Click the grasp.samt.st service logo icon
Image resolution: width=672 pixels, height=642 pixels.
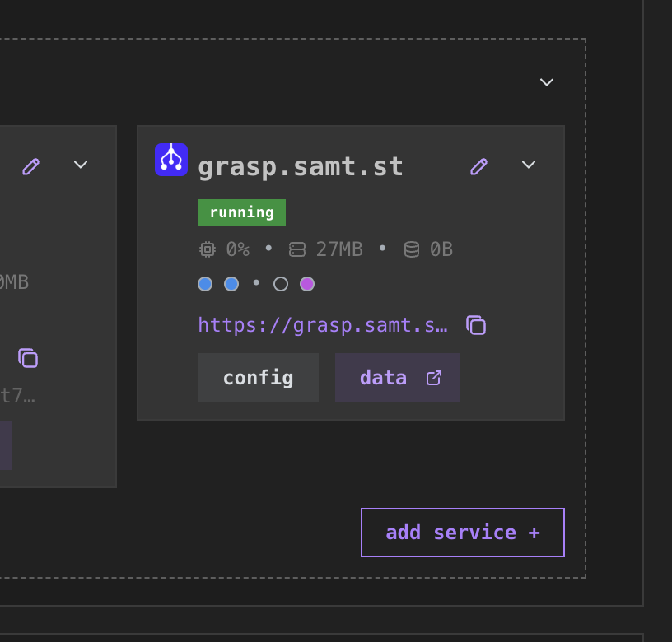pos(171,160)
